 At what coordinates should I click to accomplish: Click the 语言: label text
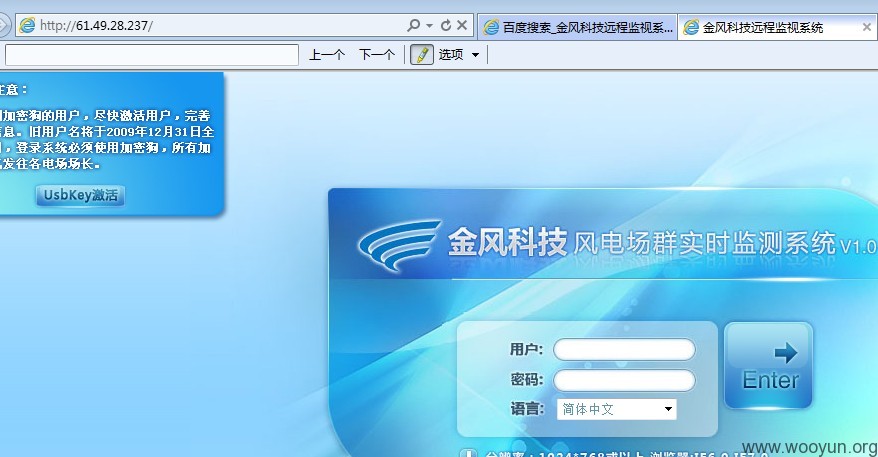pos(526,409)
